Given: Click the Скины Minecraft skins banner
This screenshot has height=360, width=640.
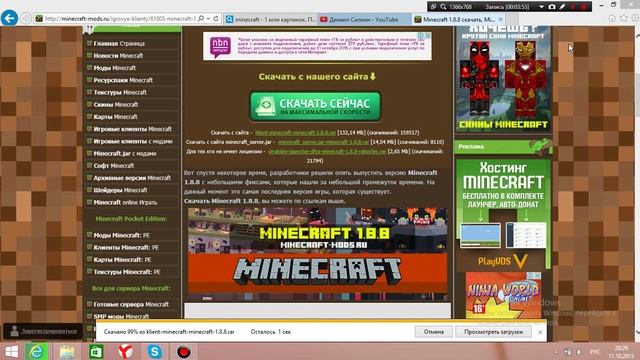Looking at the screenshot, I should [x=503, y=79].
